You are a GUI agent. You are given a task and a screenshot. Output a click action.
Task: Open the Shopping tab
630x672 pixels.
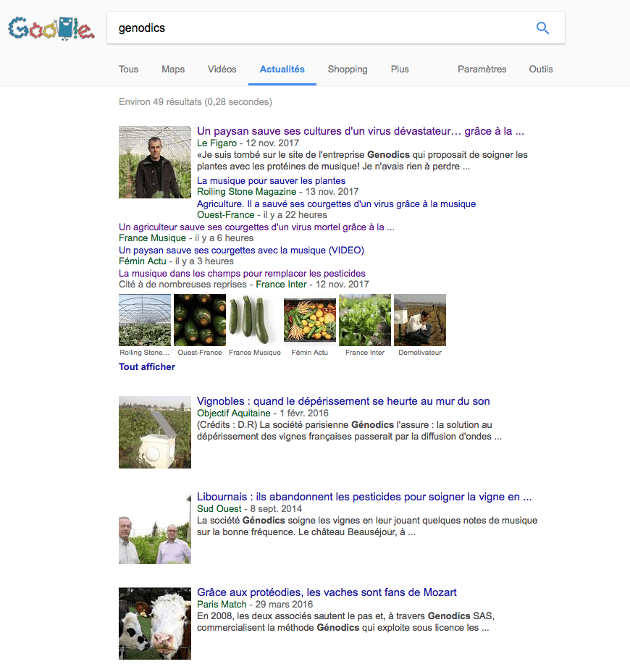[348, 69]
